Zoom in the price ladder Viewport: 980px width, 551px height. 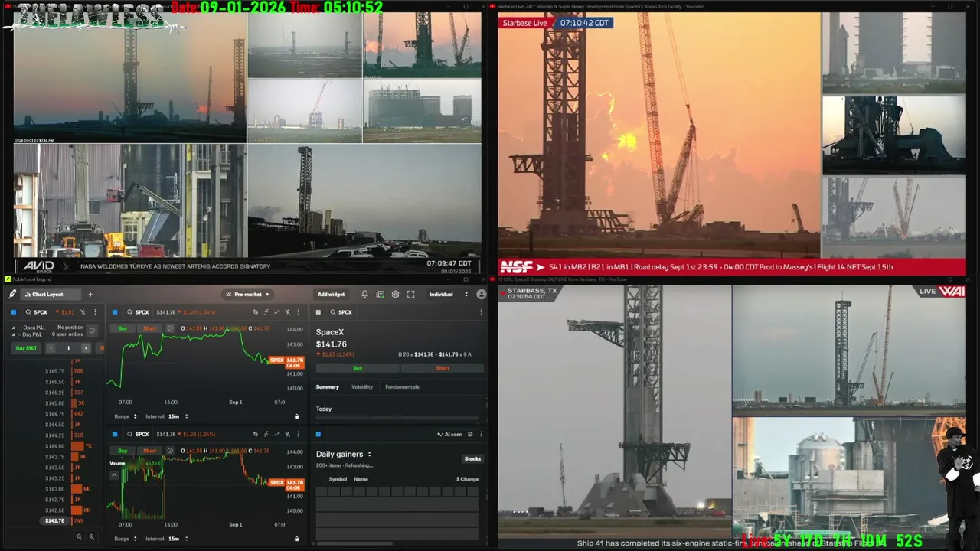pyautogui.click(x=92, y=537)
